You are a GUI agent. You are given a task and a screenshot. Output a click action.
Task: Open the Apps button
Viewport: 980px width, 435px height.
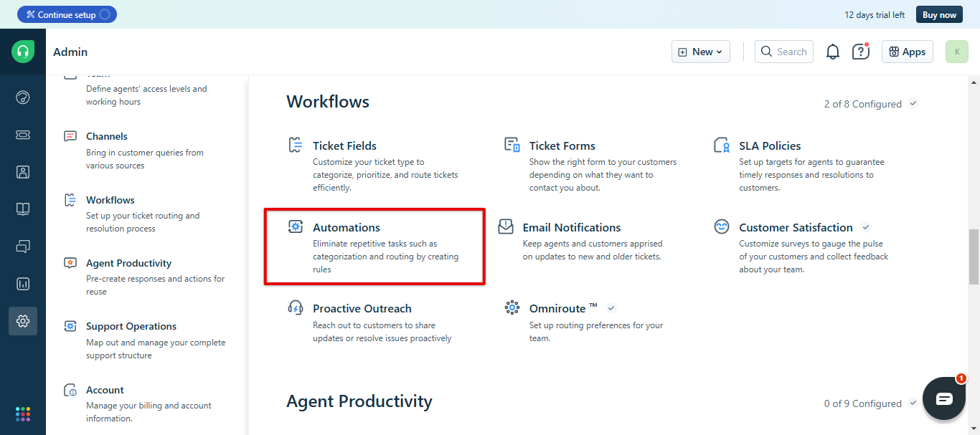[x=908, y=52]
